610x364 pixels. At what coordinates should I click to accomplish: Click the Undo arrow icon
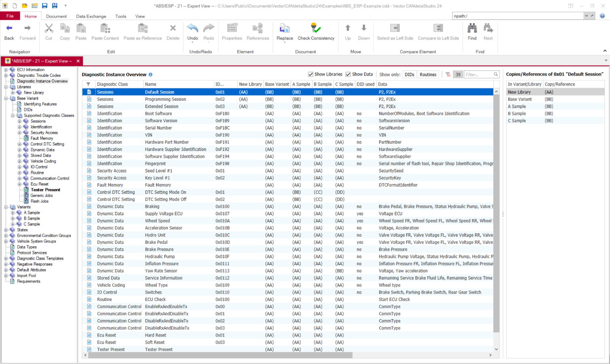[x=193, y=28]
